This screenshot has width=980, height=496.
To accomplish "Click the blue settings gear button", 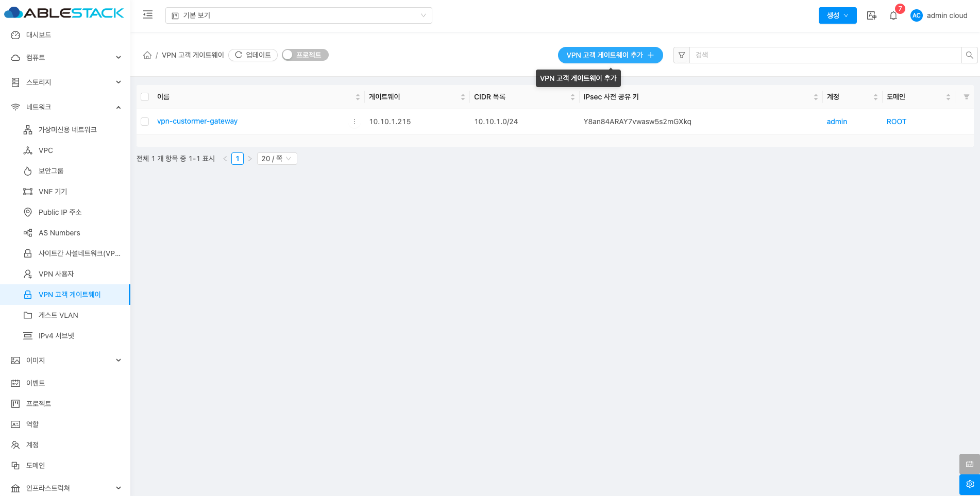I will click(970, 484).
